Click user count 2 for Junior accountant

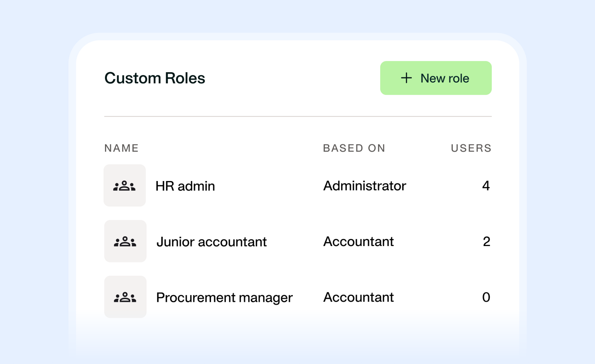(x=487, y=241)
